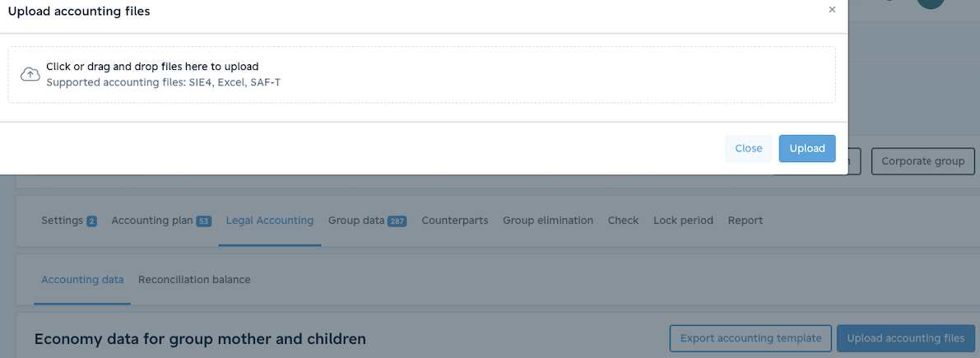This screenshot has height=358, width=980.
Task: Go to the Counterparts tab
Action: click(x=455, y=221)
